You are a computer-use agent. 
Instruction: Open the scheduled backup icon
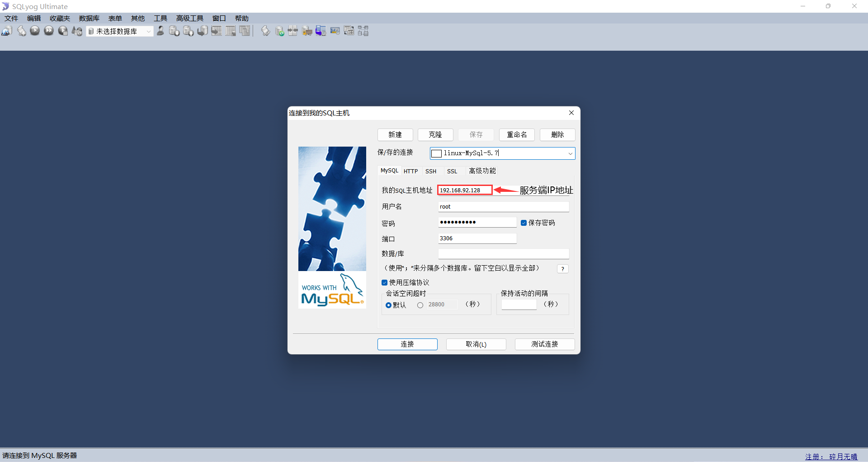click(x=321, y=31)
